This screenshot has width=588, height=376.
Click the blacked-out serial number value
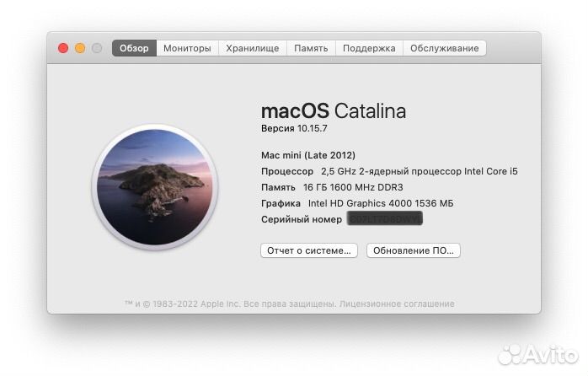pos(385,218)
